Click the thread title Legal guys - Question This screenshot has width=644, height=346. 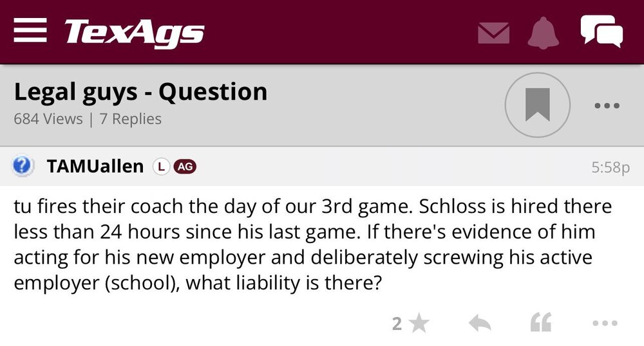[140, 92]
